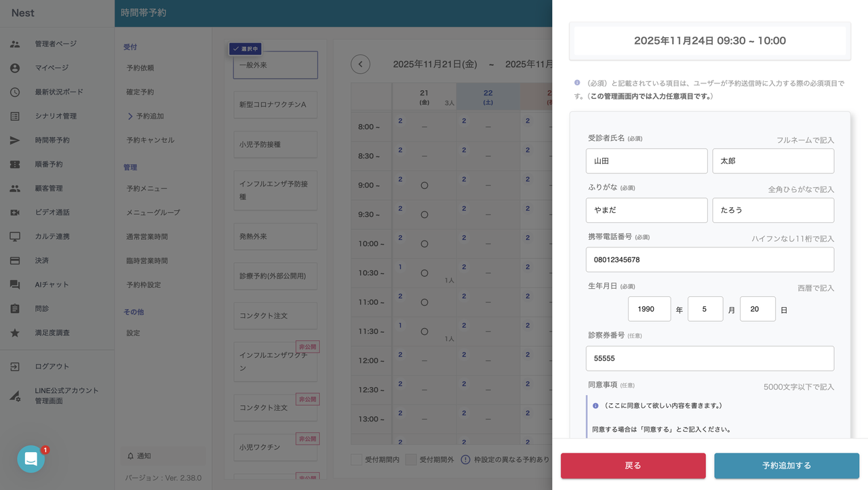Open 確定予約 menu item
The height and width of the screenshot is (490, 868).
click(x=140, y=92)
